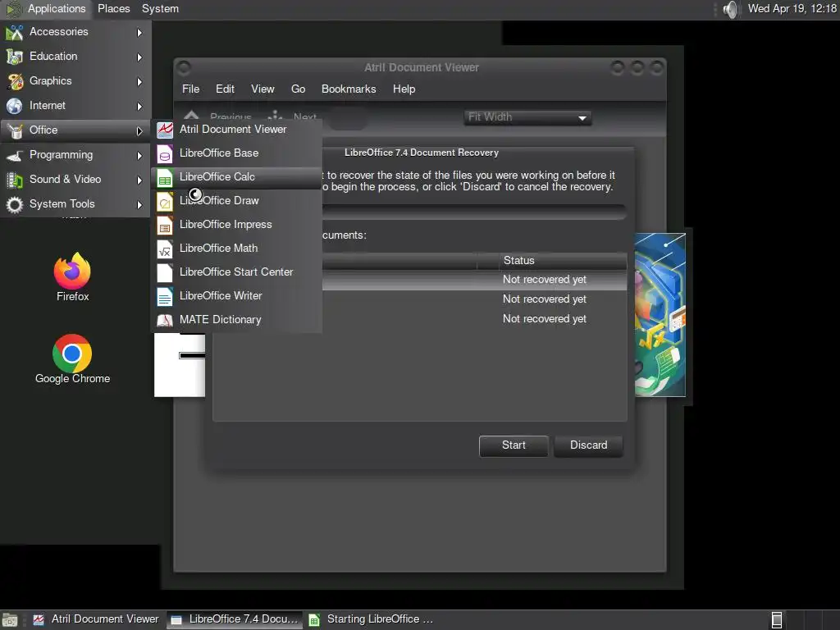Launch LibreOffice Start Center icon

coord(164,272)
